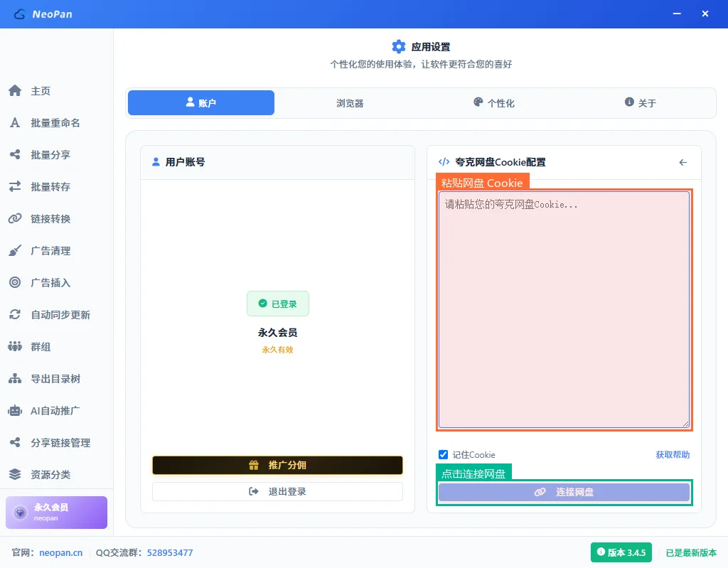Open the 主页 home icon in sidebar

click(15, 90)
